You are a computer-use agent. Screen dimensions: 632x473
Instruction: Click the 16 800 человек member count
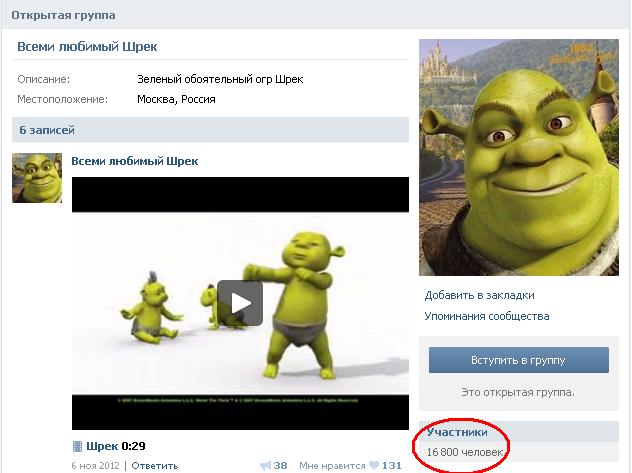(x=465, y=452)
